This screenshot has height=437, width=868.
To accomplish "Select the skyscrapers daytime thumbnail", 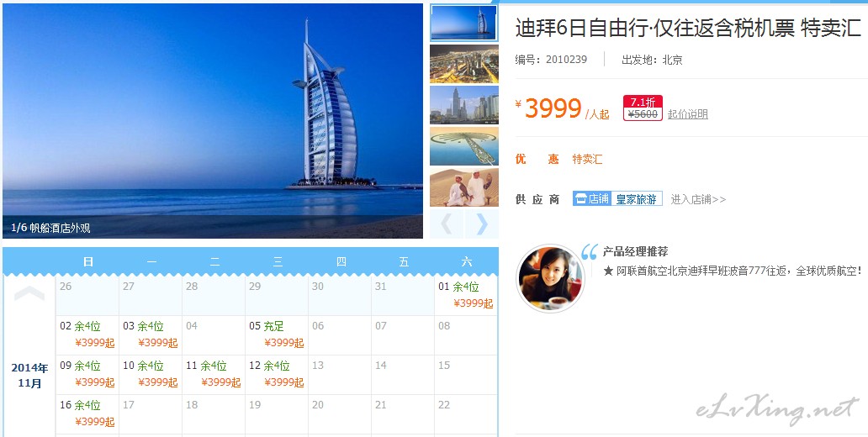I will [x=464, y=105].
